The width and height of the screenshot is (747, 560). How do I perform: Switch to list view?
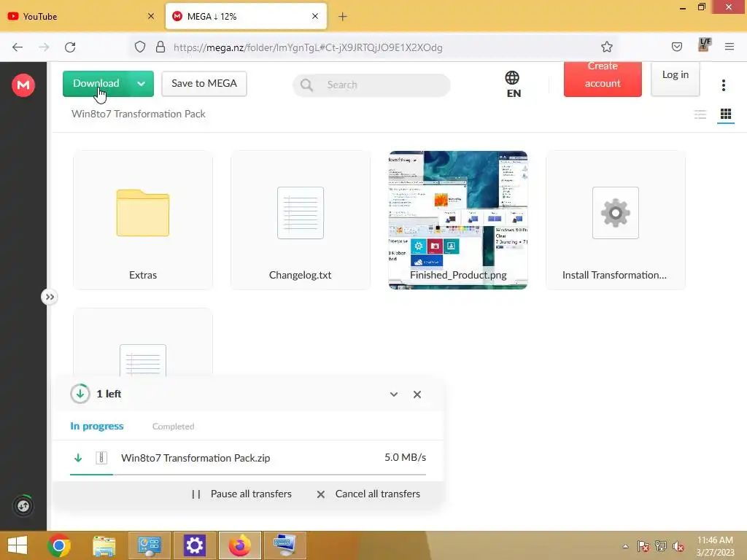(700, 114)
